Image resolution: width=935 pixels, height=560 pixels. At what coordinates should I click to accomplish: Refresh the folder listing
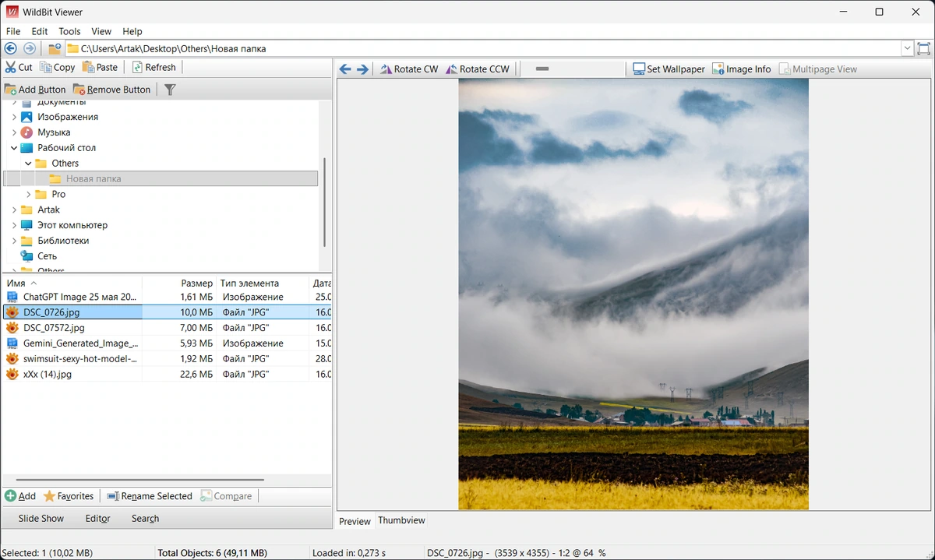(154, 67)
